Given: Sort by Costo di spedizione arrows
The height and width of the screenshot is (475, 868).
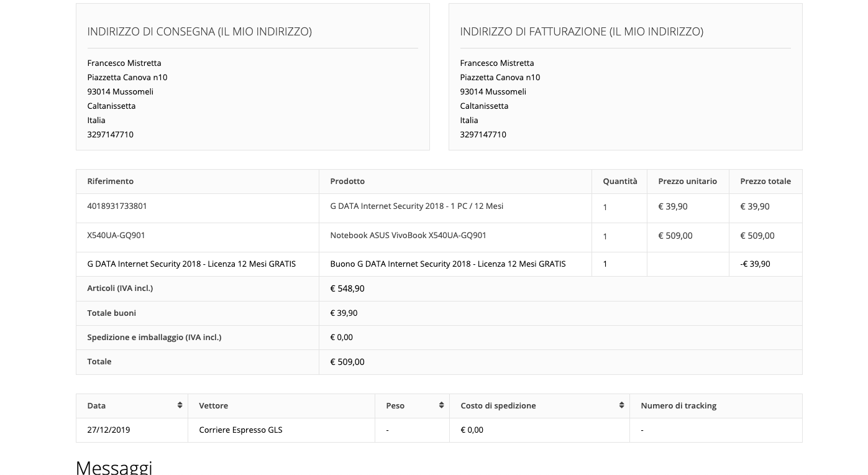Looking at the screenshot, I should pyautogui.click(x=621, y=405).
